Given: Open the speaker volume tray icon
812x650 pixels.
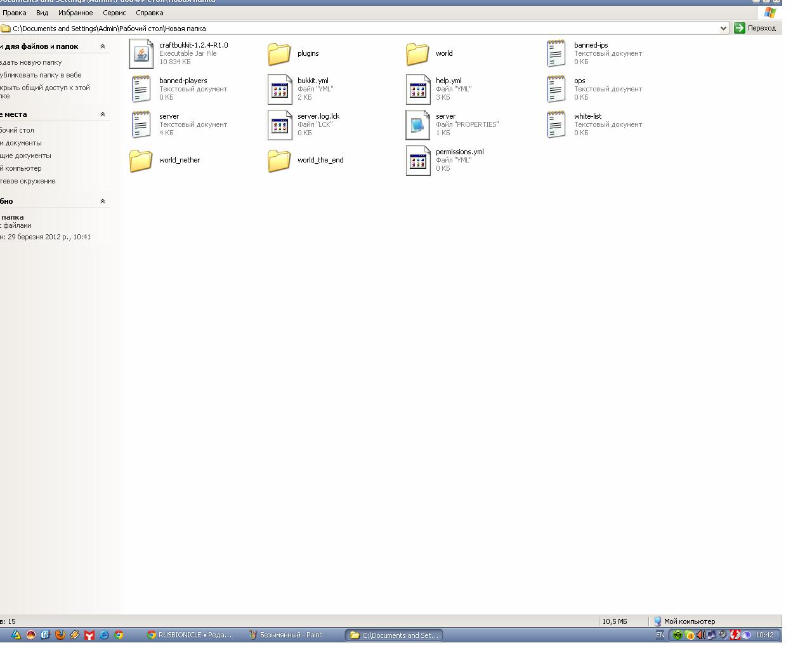Looking at the screenshot, I should click(x=700, y=635).
